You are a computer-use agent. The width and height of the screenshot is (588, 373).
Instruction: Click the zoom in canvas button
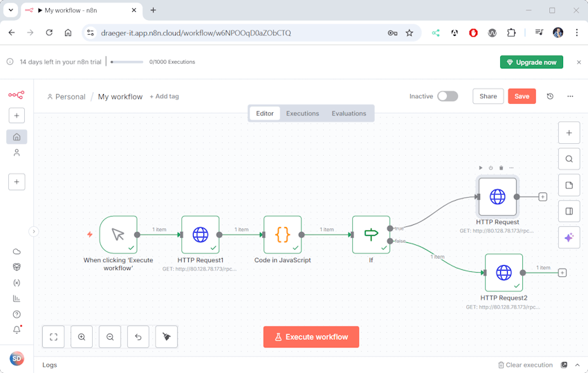82,337
